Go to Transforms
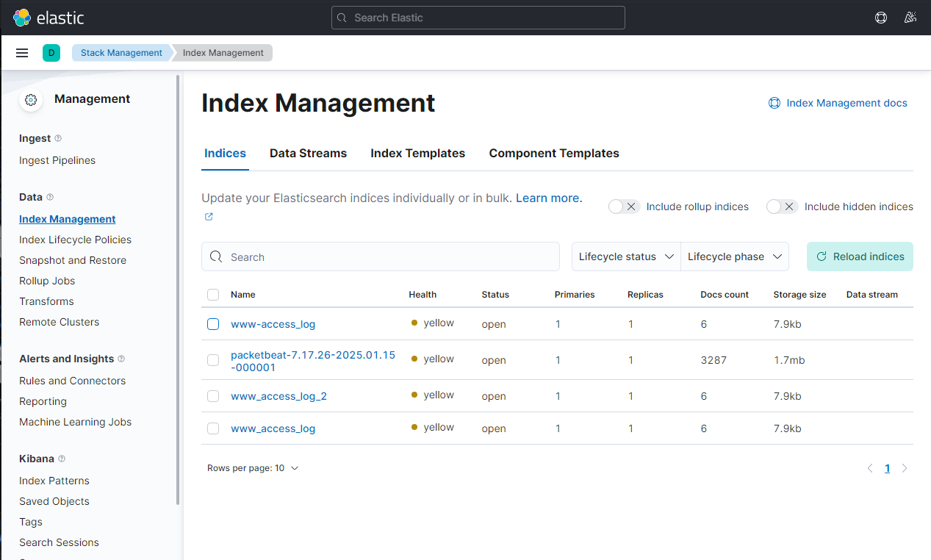The image size is (931, 560). [46, 301]
